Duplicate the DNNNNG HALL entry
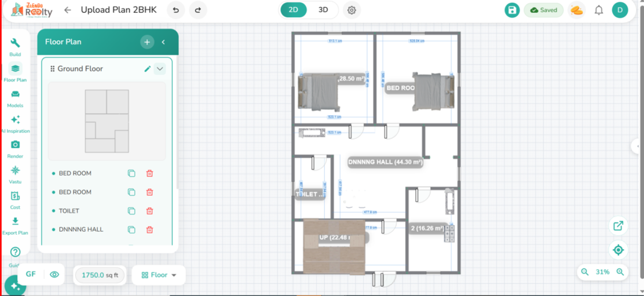 (131, 230)
